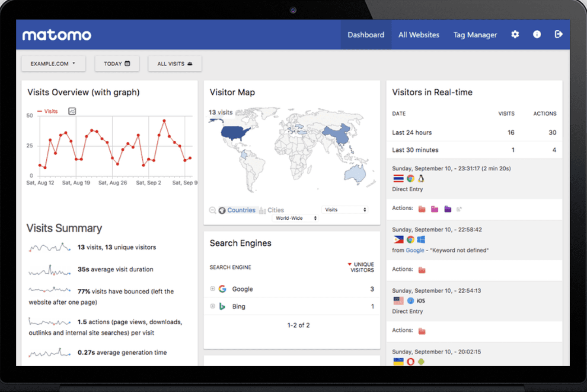Click the Chrome browser icon in first visit
The height and width of the screenshot is (392, 587).
pyautogui.click(x=410, y=179)
